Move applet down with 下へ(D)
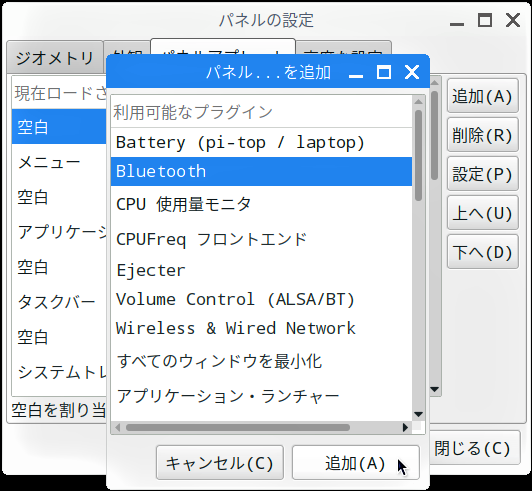 pyautogui.click(x=482, y=252)
